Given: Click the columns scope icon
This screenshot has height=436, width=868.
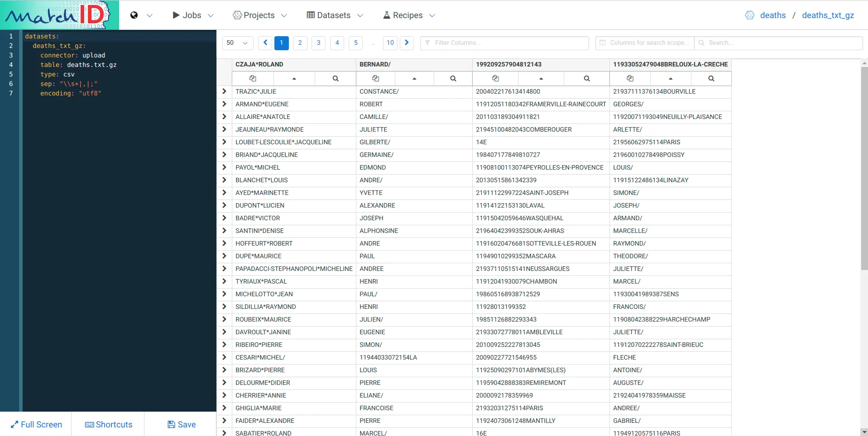Looking at the screenshot, I should [603, 43].
